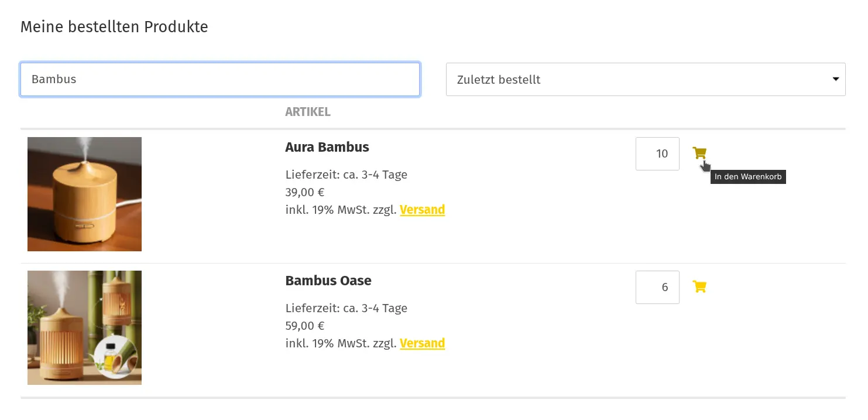Open the Bambus Oase product image
The image size is (868, 420).
(84, 327)
